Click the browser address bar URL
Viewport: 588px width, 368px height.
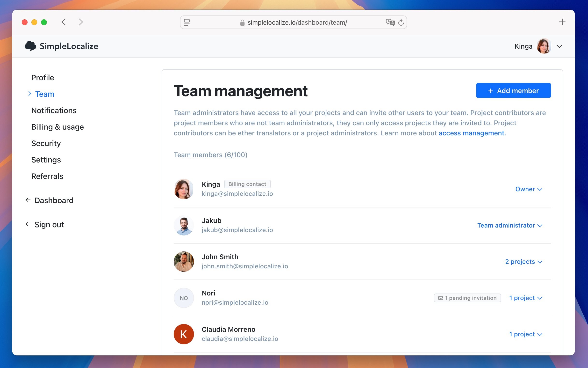(x=297, y=22)
